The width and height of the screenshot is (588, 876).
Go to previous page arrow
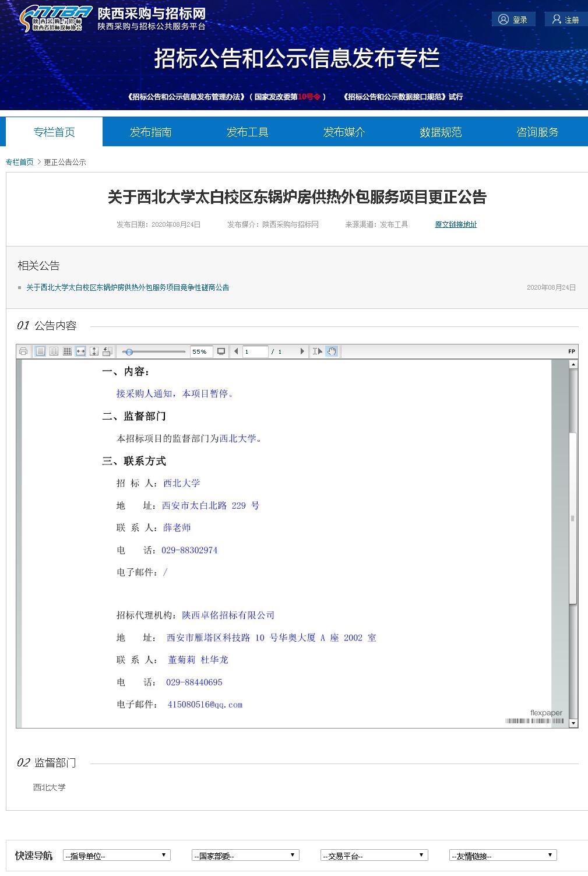[236, 351]
